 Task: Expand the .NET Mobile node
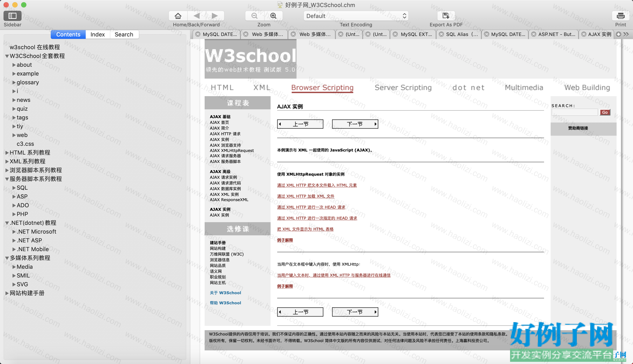[14, 249]
